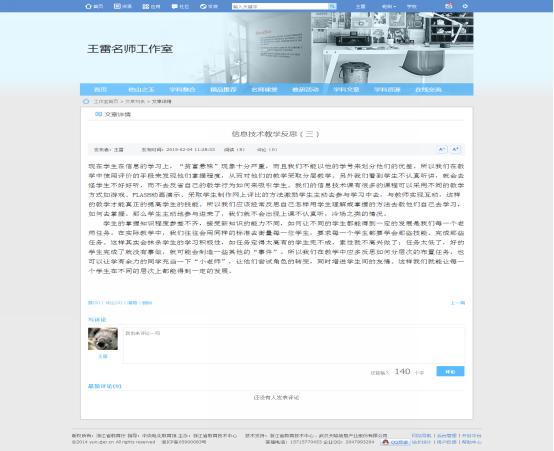Select 学科整合 navigation tab
Screen dimensions: 554x451
tap(182, 89)
